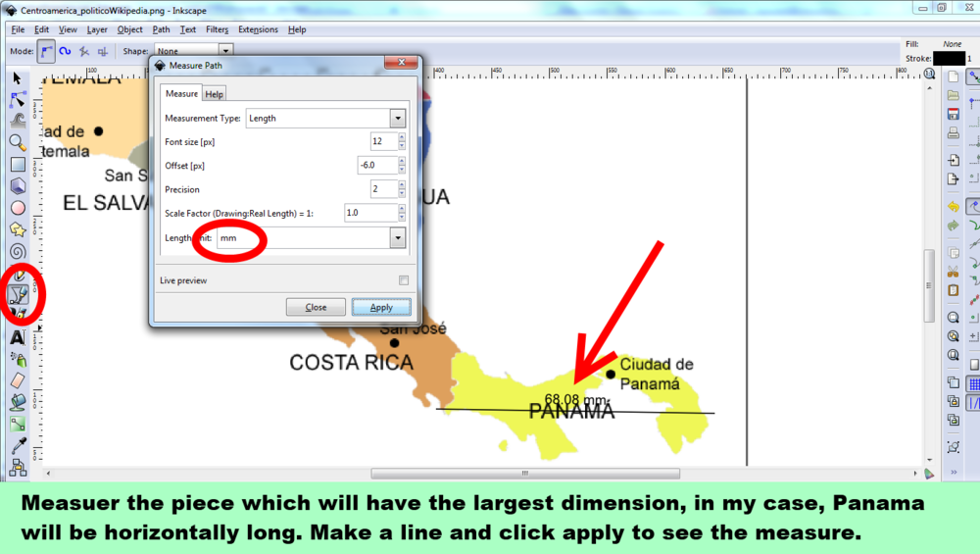This screenshot has height=554, width=980.
Task: Enable the Live preview checkbox
Action: click(403, 280)
